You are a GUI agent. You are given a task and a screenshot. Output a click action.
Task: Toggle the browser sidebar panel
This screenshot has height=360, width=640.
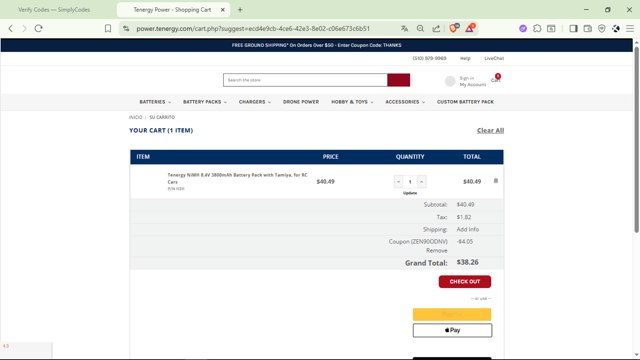click(573, 29)
